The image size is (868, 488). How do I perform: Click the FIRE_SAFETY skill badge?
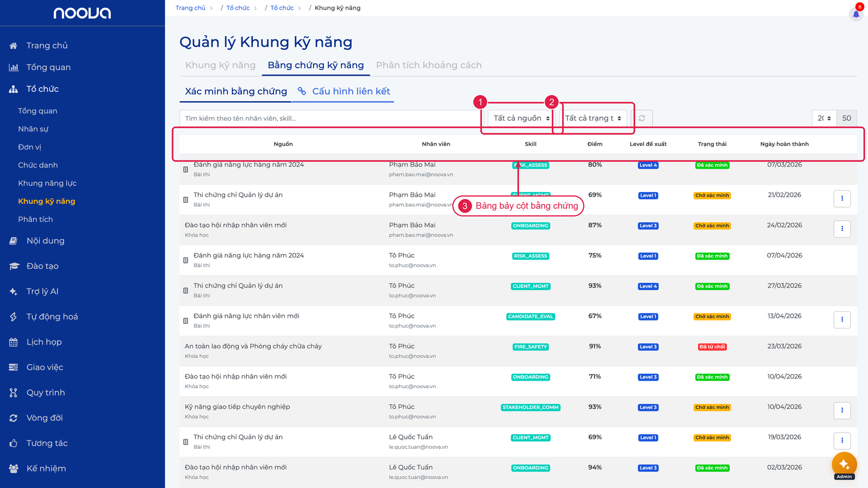531,347
